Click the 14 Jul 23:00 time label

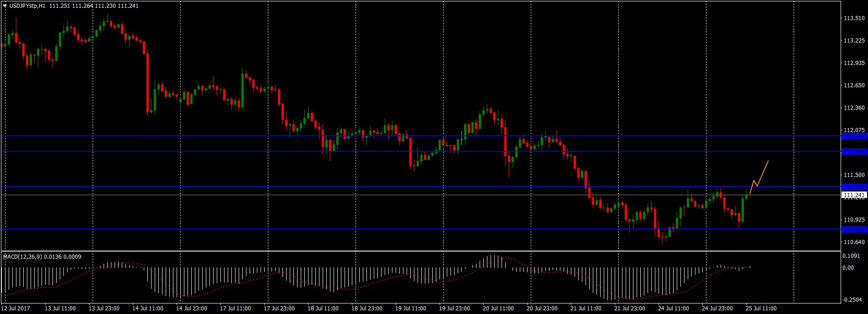click(x=192, y=309)
